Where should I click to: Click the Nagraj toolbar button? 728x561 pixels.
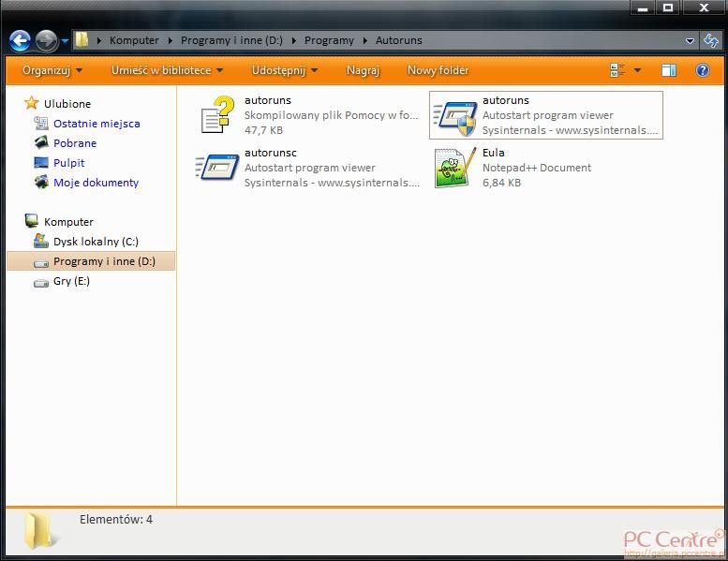coord(363,70)
